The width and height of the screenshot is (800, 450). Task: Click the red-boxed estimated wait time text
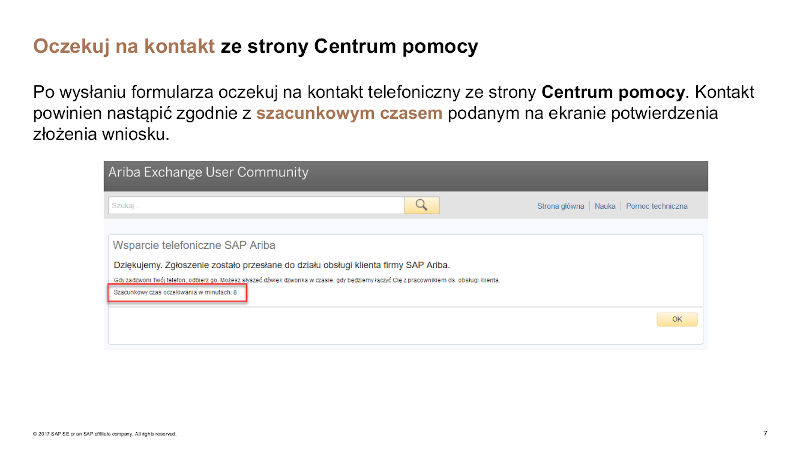coord(177,293)
